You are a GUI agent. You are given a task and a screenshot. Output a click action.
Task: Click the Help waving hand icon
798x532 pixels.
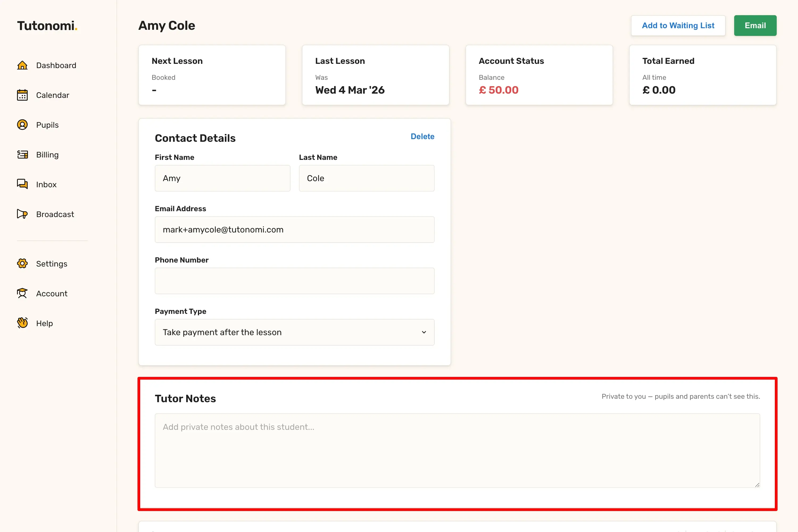22,323
